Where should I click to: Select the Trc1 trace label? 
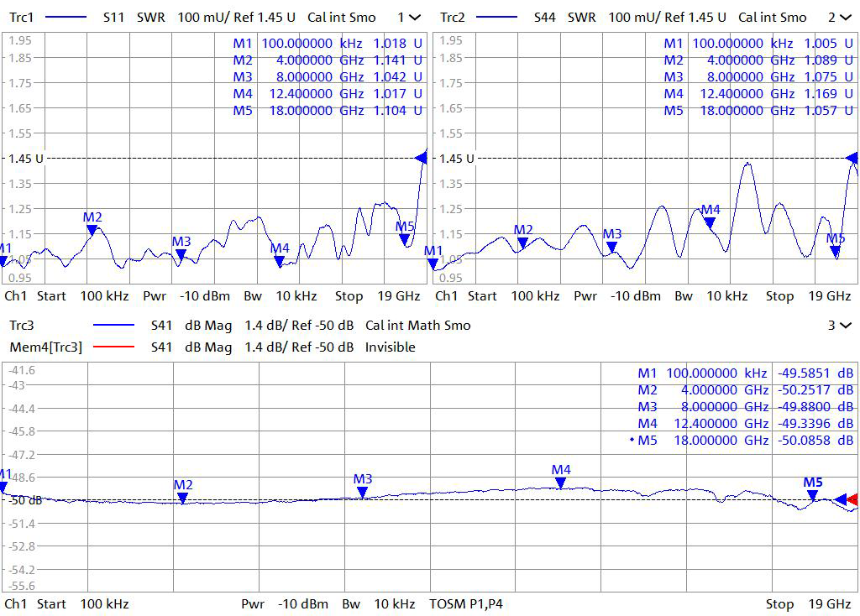(x=21, y=18)
